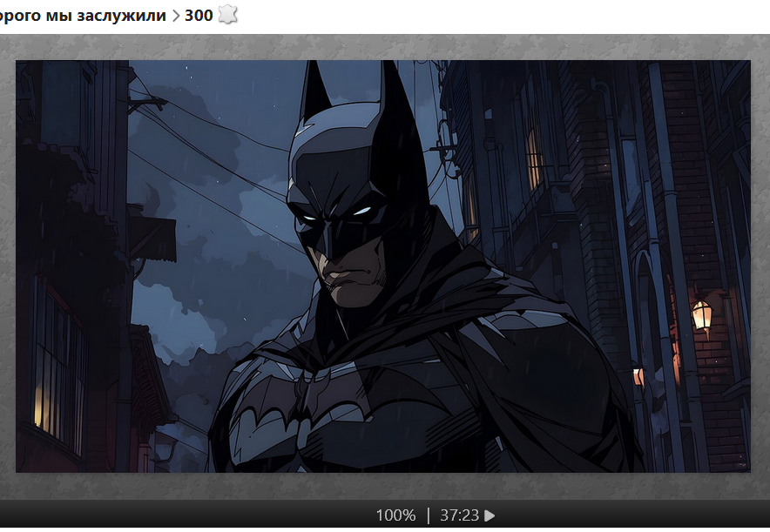Open the Batman jigsaw puzzle image
The width and height of the screenshot is (770, 532).
tap(383, 266)
